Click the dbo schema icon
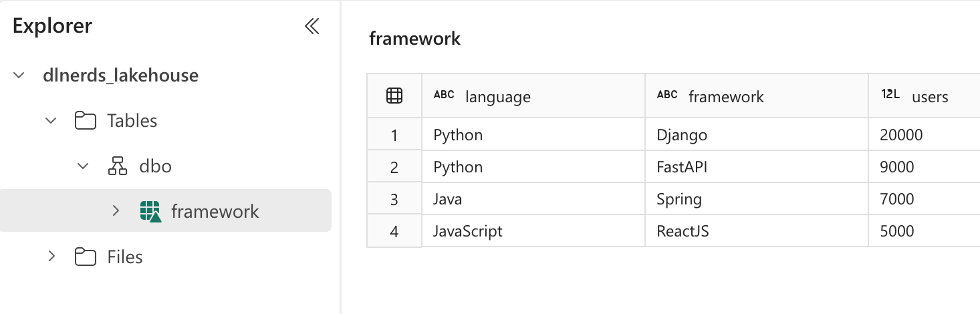This screenshot has height=314, width=980. tap(117, 166)
